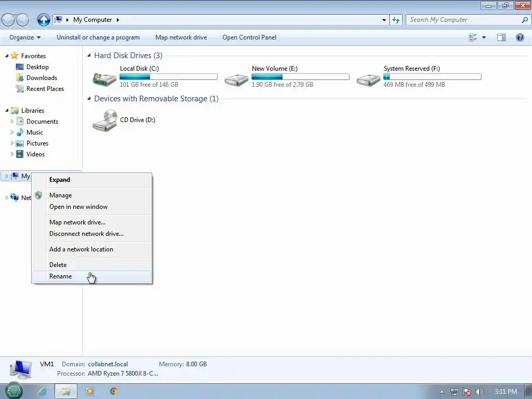Click the Show desktop strip on taskbar
Viewport: 532px width, 399px height.
point(528,392)
